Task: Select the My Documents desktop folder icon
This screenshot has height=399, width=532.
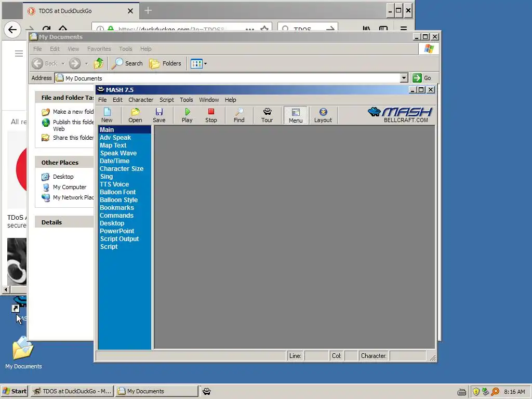Action: (x=23, y=352)
